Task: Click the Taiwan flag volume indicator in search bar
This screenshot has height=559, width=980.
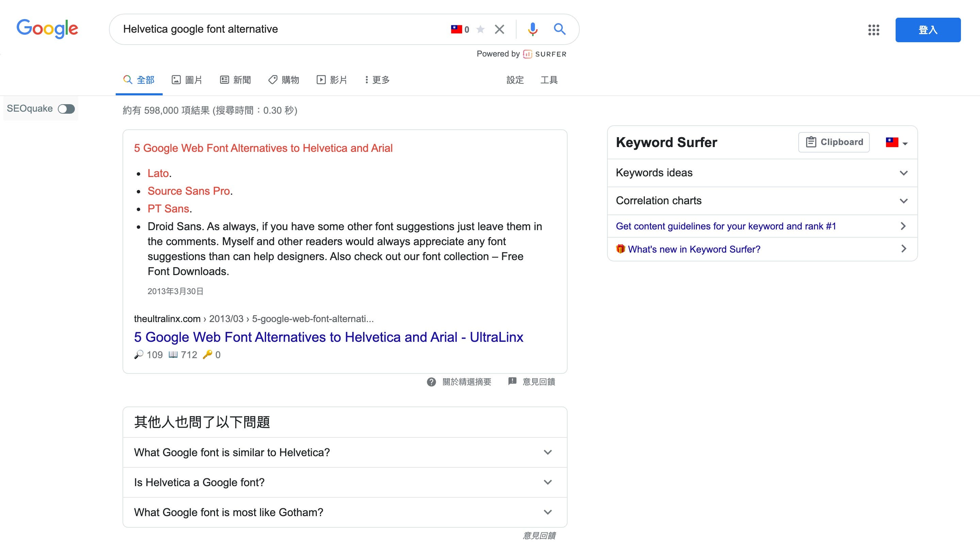Action: point(460,29)
